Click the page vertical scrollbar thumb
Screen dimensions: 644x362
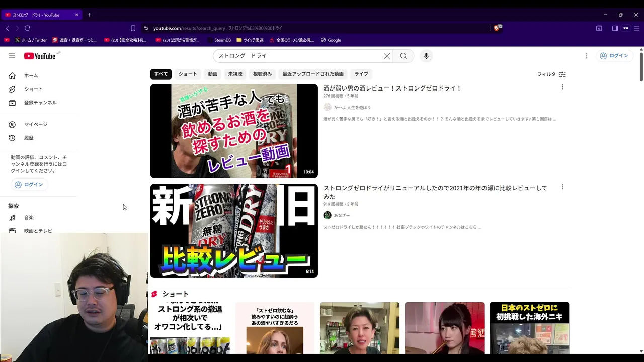click(641, 66)
